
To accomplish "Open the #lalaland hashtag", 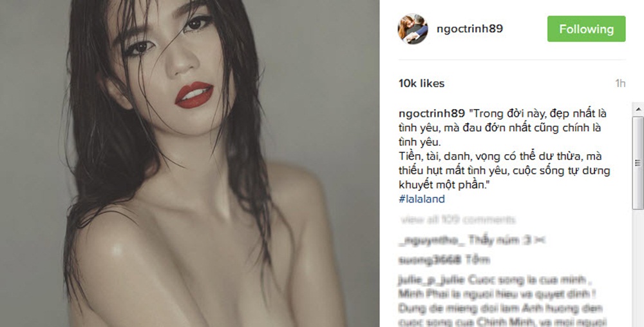I will pyautogui.click(x=422, y=199).
